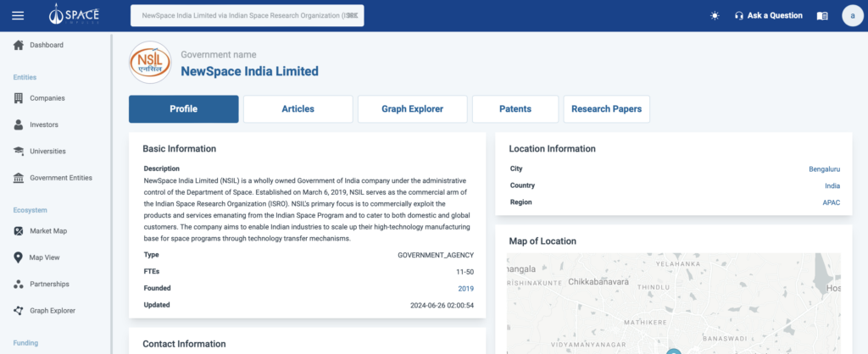The width and height of the screenshot is (868, 354).
Task: Click the Companies building icon
Action: [x=19, y=98]
